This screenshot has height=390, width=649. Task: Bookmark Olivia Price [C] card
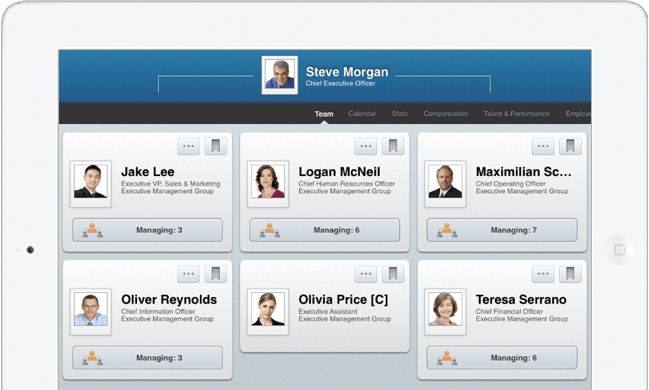(x=393, y=274)
